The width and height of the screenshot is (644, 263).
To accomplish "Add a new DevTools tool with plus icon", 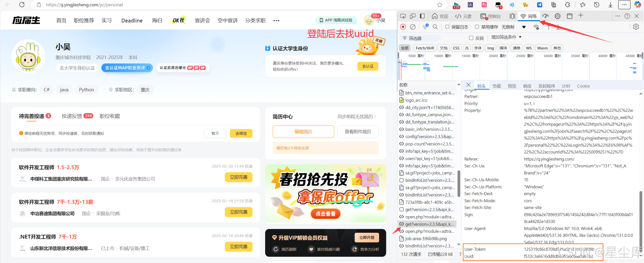I will pos(581,16).
